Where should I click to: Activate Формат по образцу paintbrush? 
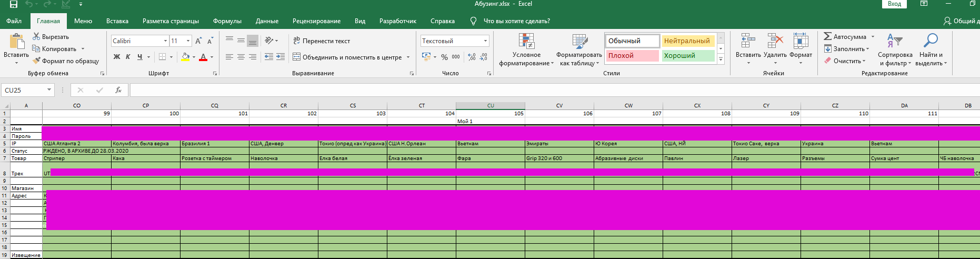click(x=66, y=61)
